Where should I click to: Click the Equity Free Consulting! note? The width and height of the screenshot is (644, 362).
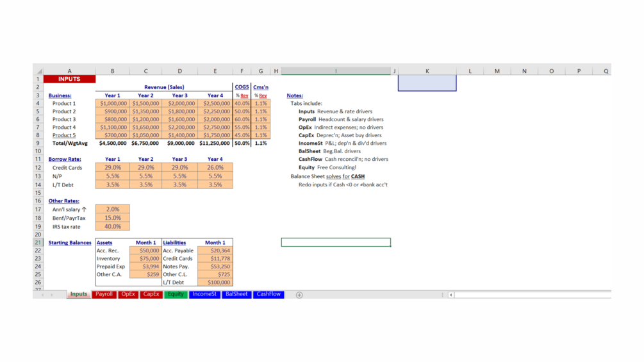(327, 167)
